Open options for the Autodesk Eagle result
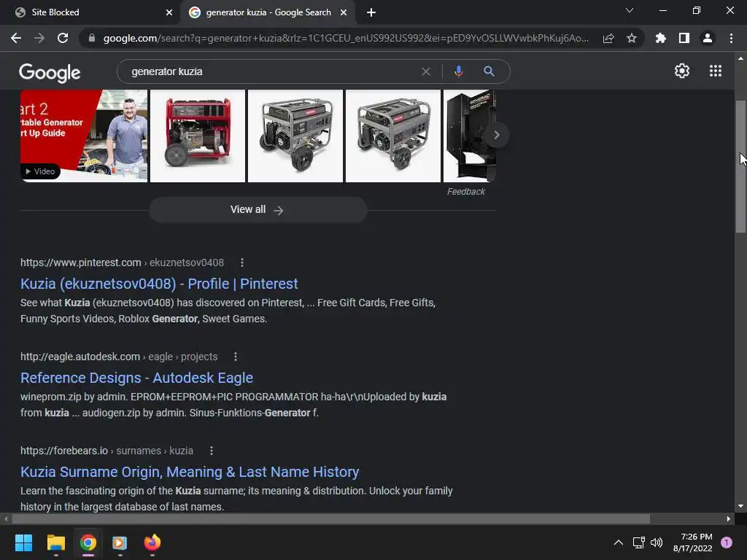 (236, 357)
